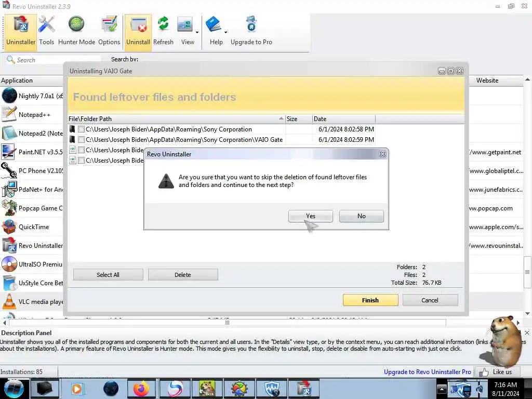
Task: Sort by Size column header
Action: point(299,119)
